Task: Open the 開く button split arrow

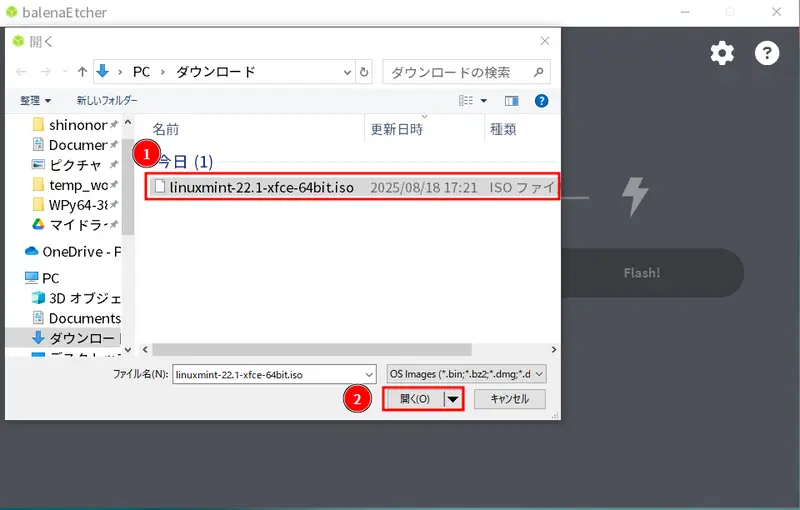Action: pos(453,399)
